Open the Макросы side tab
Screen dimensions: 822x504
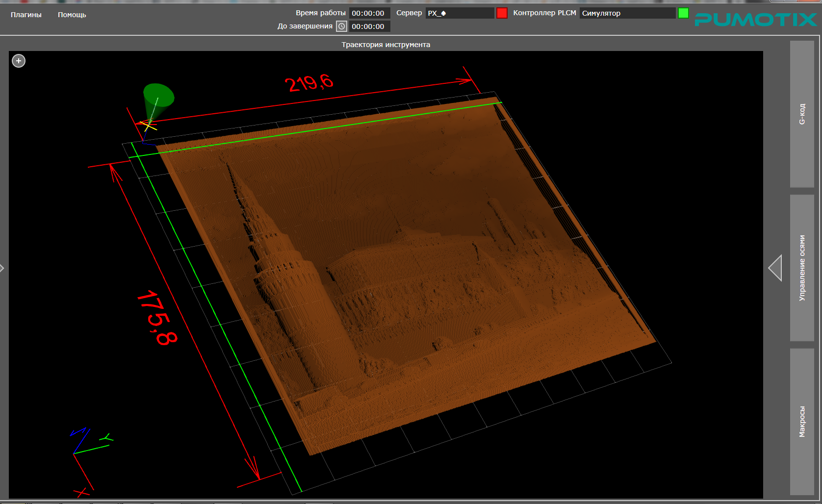[x=802, y=422]
